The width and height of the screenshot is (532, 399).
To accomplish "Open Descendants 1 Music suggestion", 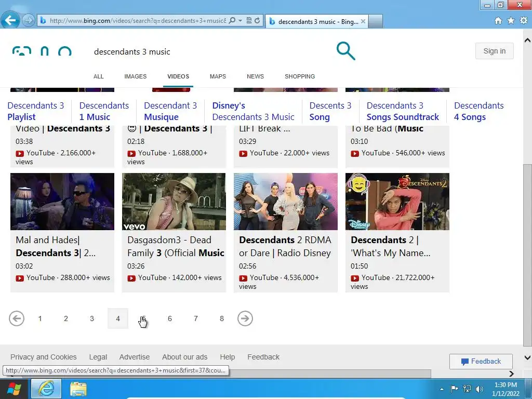I will coord(104,111).
